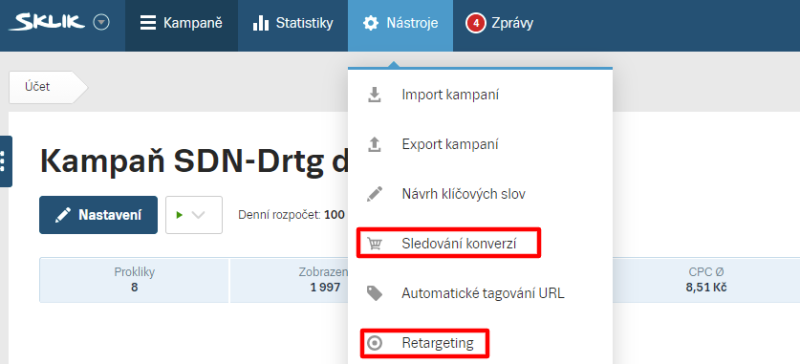Click the upload icon beside Export kampaní
The image size is (800, 364).
(374, 144)
